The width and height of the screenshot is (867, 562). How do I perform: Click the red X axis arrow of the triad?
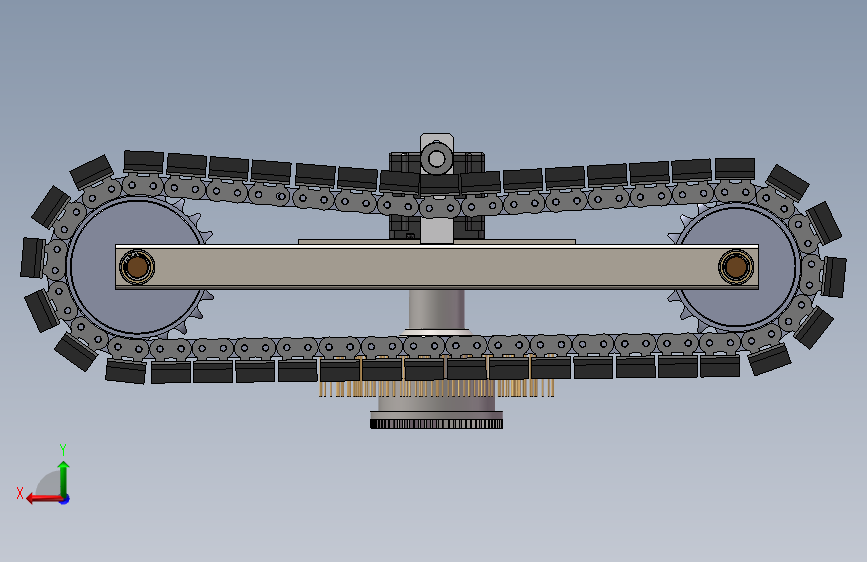(x=44, y=499)
